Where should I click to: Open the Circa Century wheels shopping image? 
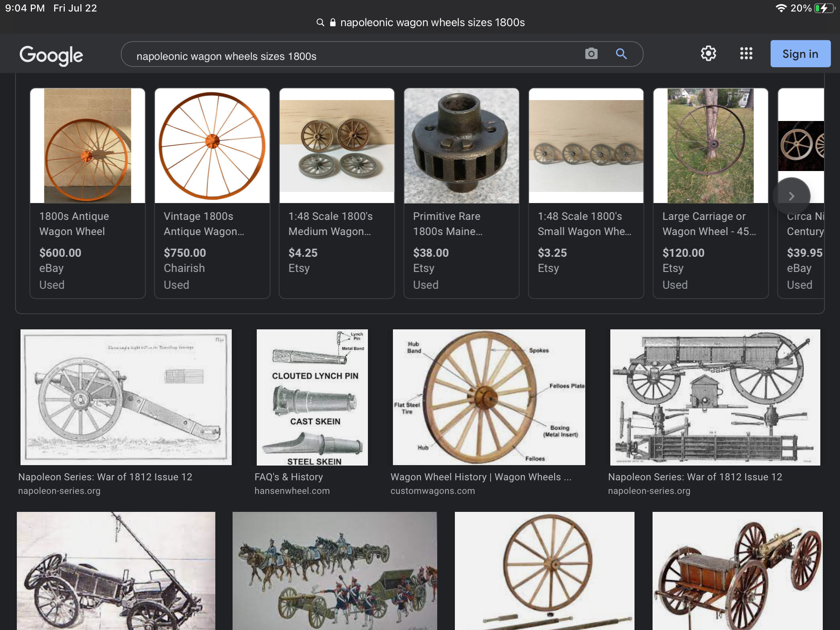[x=801, y=146]
